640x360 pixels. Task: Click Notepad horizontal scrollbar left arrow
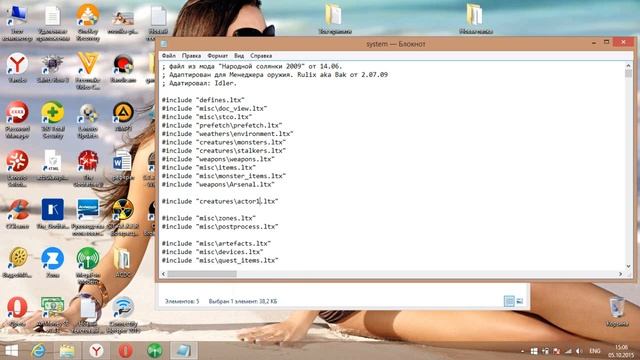164,274
